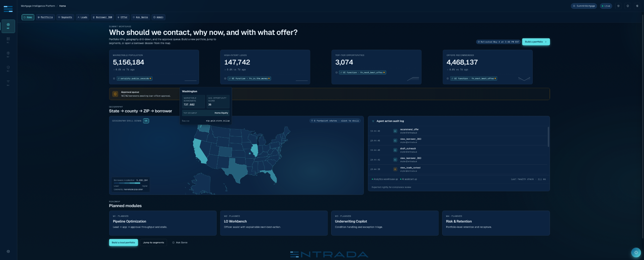Open the Summit Mortgage tenant selector

click(x=584, y=6)
